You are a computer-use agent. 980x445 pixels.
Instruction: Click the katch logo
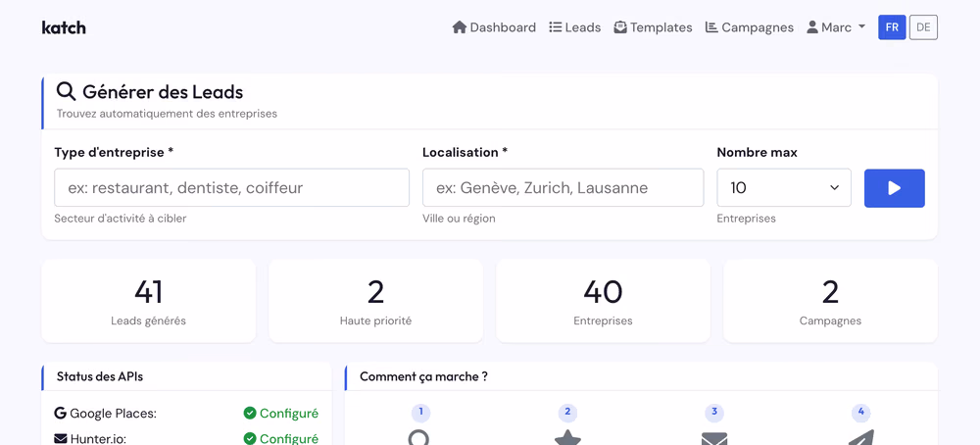64,27
